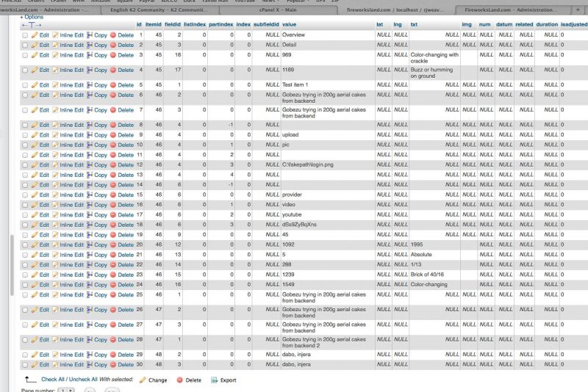
Task: Select the checkbox for row id 12
Action: (x=25, y=165)
